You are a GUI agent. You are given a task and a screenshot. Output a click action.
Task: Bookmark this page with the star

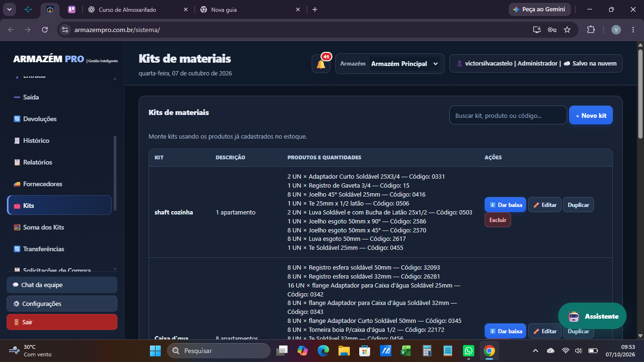pyautogui.click(x=567, y=30)
